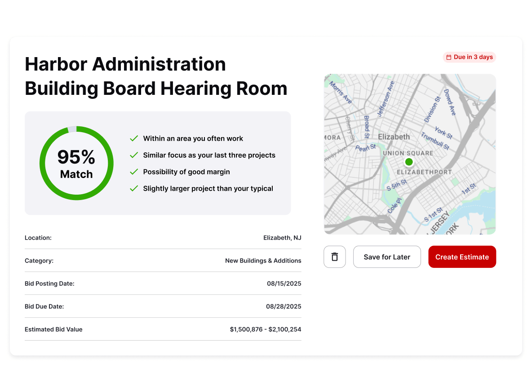Click the Bid Due Date value 08/28/2025
The width and height of the screenshot is (532, 392).
[284, 307]
